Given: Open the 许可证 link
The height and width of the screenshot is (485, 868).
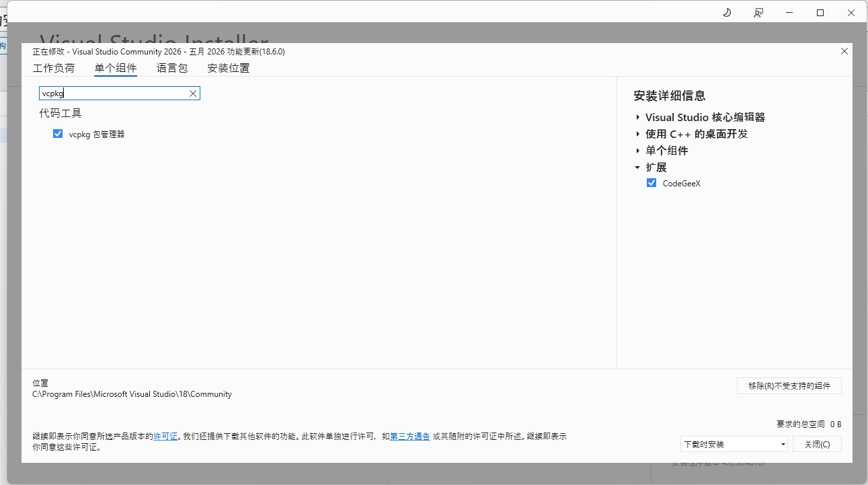Looking at the screenshot, I should [165, 437].
